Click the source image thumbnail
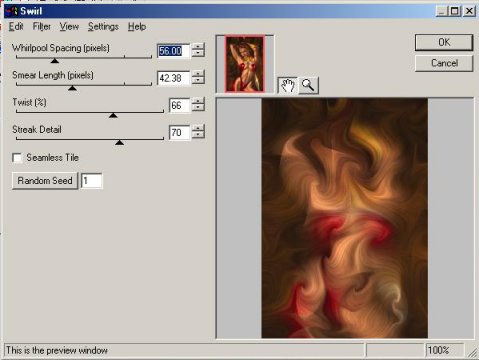The height and width of the screenshot is (360, 479). pos(245,64)
